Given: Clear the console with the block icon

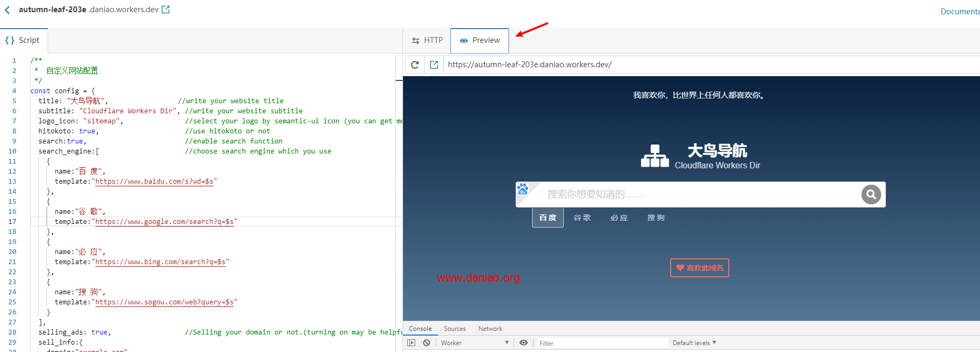Looking at the screenshot, I should click(427, 343).
